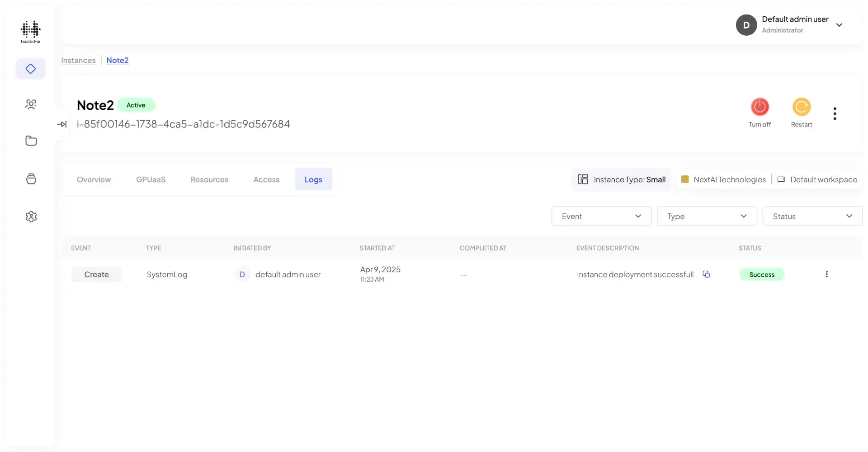Select the Instances diamond icon in sidebar
This screenshot has height=452, width=868.
point(30,69)
